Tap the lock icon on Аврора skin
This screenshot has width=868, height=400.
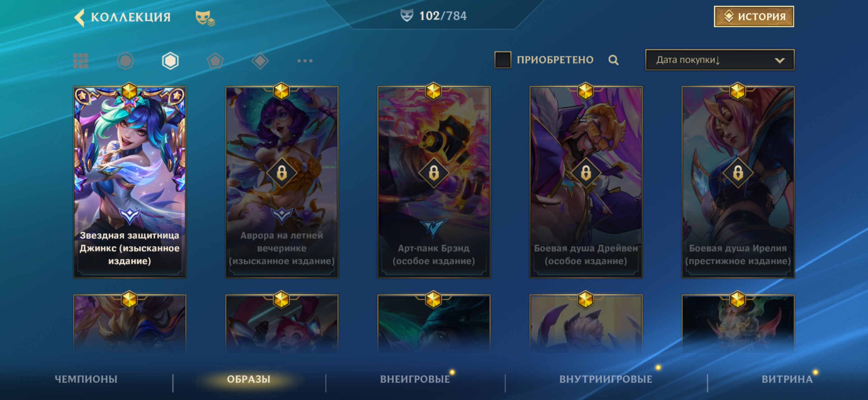(282, 173)
